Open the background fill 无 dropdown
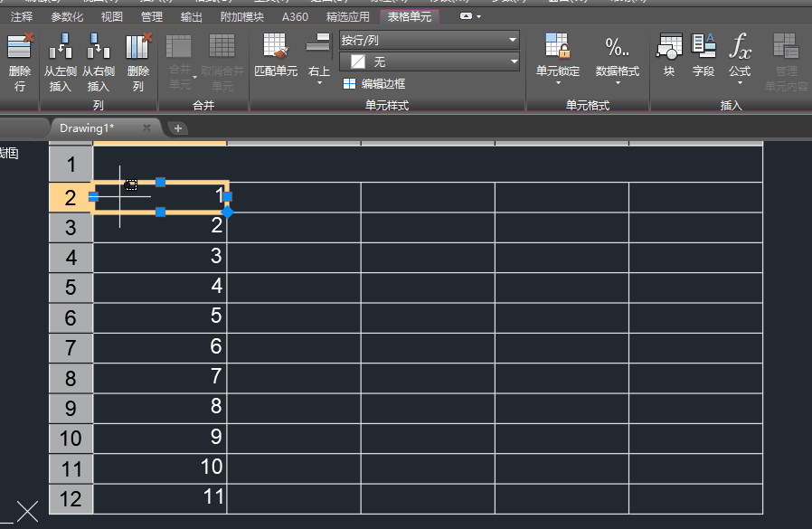The height and width of the screenshot is (529, 812). click(514, 61)
